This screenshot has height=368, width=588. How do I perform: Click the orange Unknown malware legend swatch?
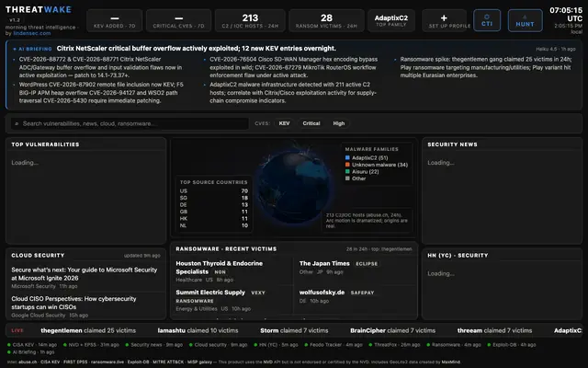point(347,165)
